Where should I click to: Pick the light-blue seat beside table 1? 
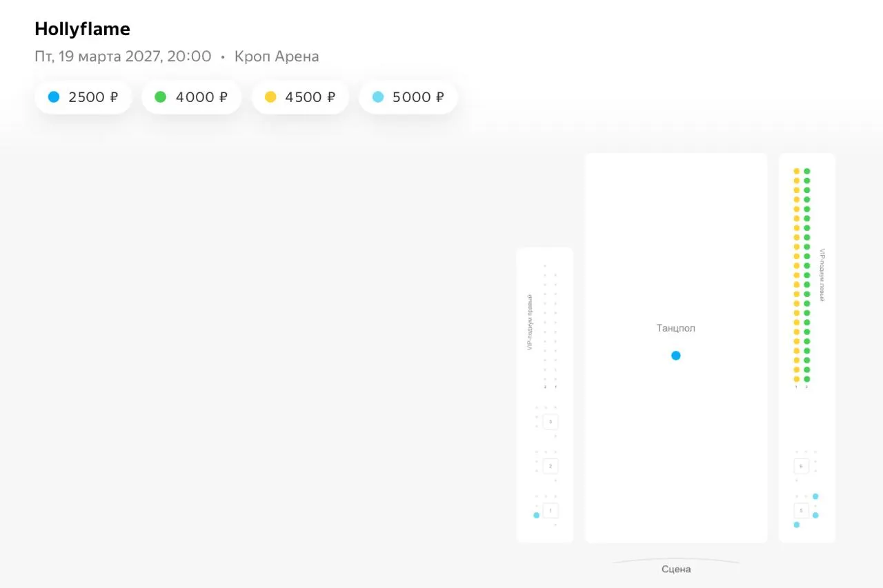(x=536, y=515)
